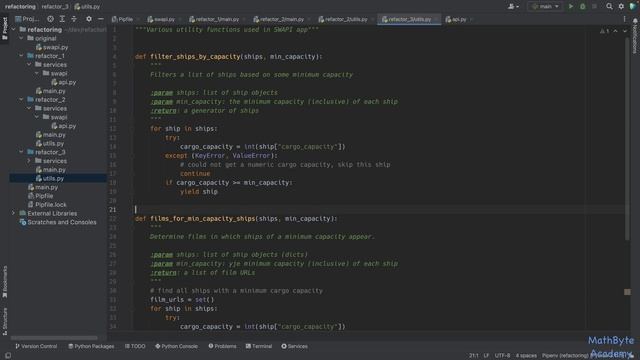
Task: Click the JetBrains toolbox icon at far right
Action: (633, 7)
